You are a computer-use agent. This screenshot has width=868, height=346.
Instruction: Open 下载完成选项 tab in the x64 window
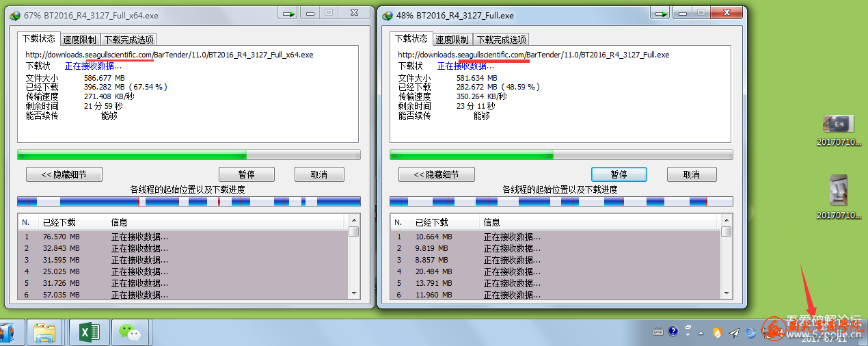tap(128, 40)
